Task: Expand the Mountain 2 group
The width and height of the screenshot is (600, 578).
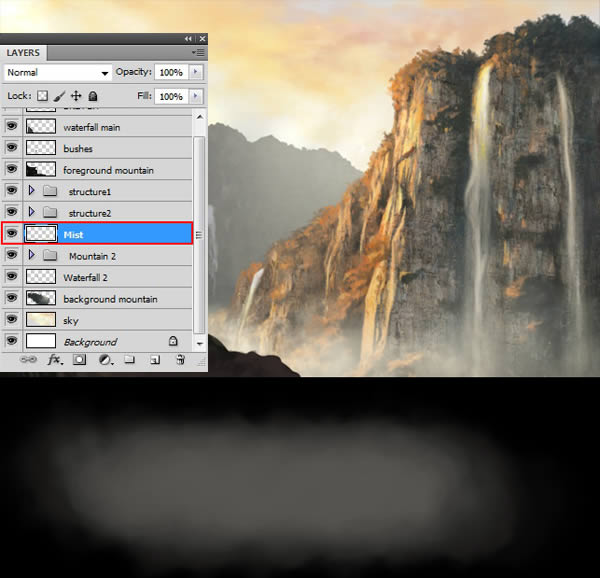Action: coord(31,255)
